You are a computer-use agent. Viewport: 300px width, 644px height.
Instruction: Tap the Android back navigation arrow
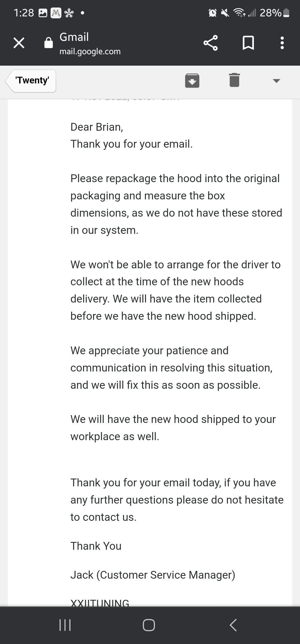click(233, 625)
